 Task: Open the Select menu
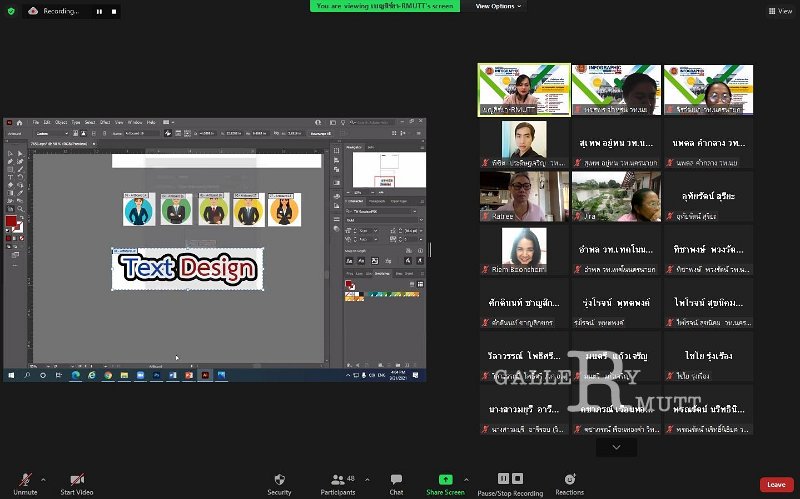tap(90, 122)
